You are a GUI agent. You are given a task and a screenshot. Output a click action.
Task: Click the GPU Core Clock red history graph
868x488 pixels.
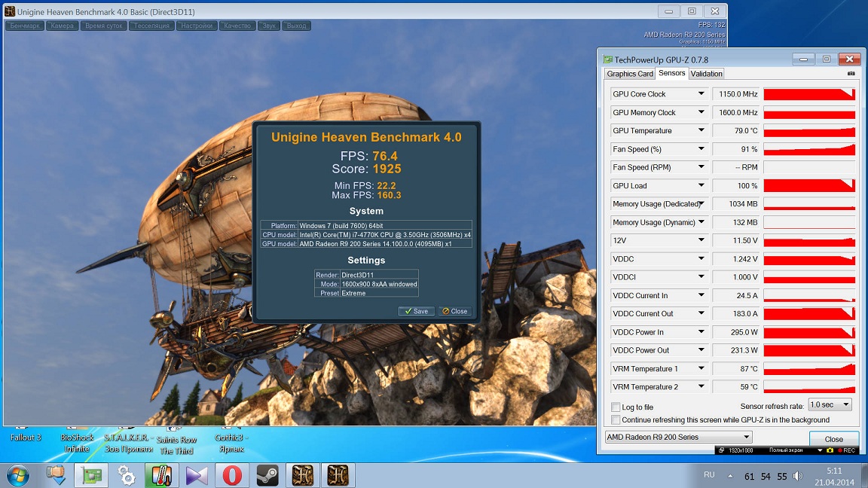tap(809, 94)
